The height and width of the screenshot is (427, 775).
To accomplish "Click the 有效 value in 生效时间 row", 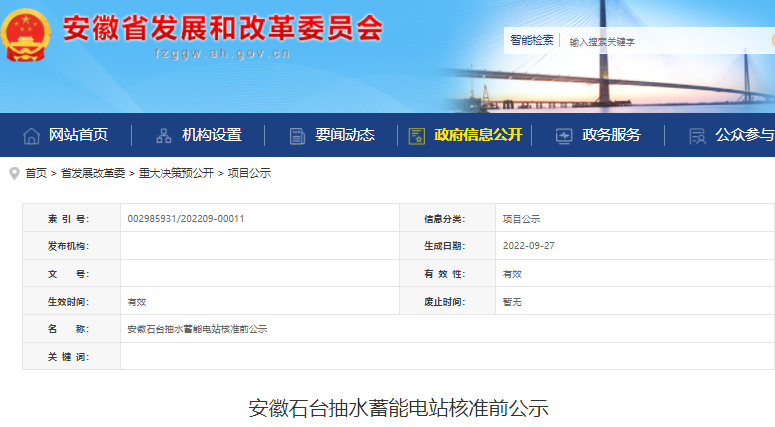I will [137, 302].
